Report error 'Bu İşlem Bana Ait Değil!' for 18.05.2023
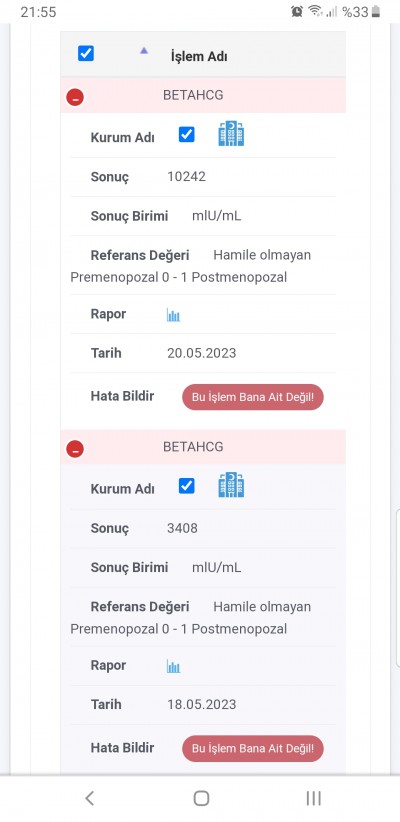This screenshot has width=400, height=822. click(x=253, y=749)
